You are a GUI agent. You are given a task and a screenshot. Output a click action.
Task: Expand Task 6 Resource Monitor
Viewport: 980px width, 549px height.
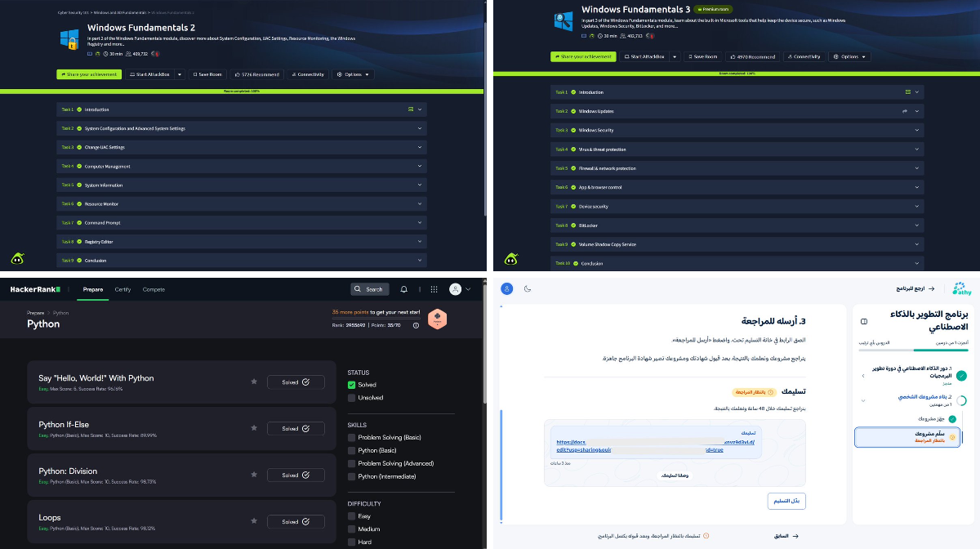(x=243, y=204)
